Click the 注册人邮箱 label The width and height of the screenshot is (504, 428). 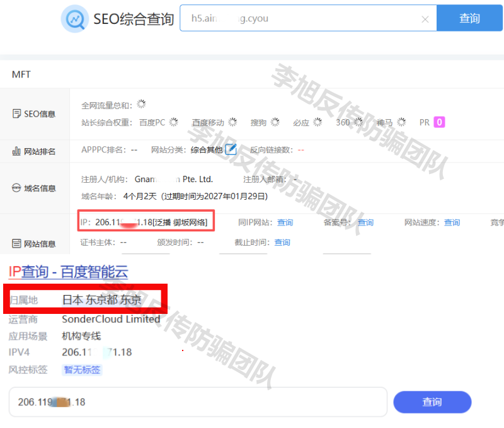tap(265, 180)
